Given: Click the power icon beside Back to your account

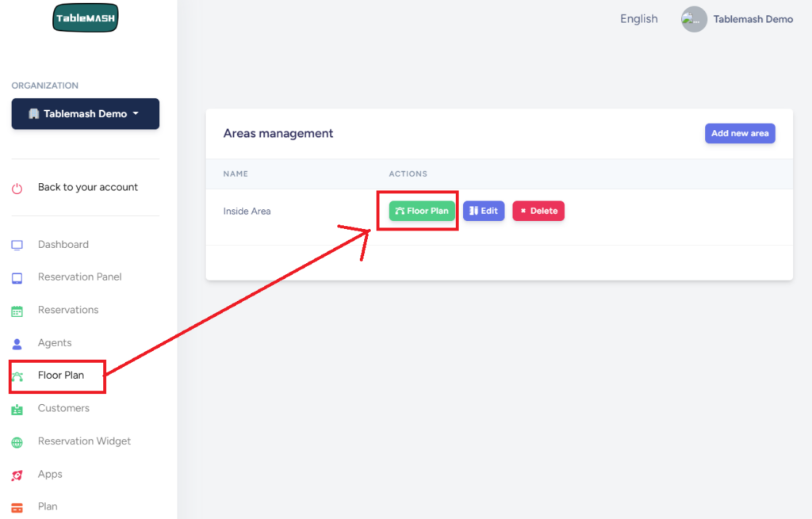Looking at the screenshot, I should click(x=17, y=189).
